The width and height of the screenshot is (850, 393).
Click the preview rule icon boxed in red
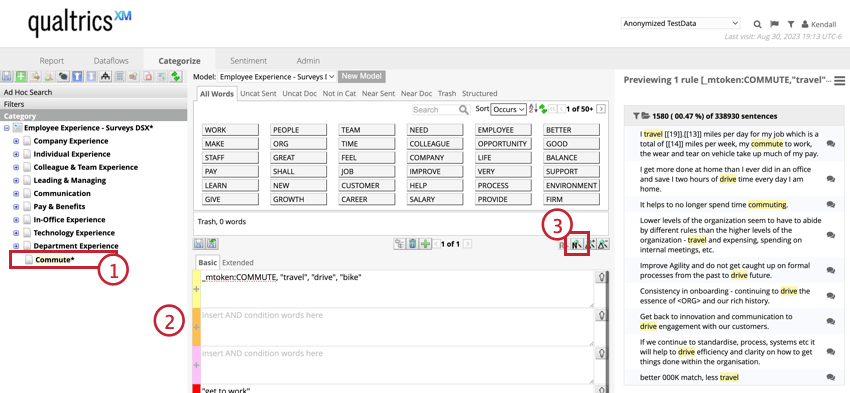pos(577,244)
